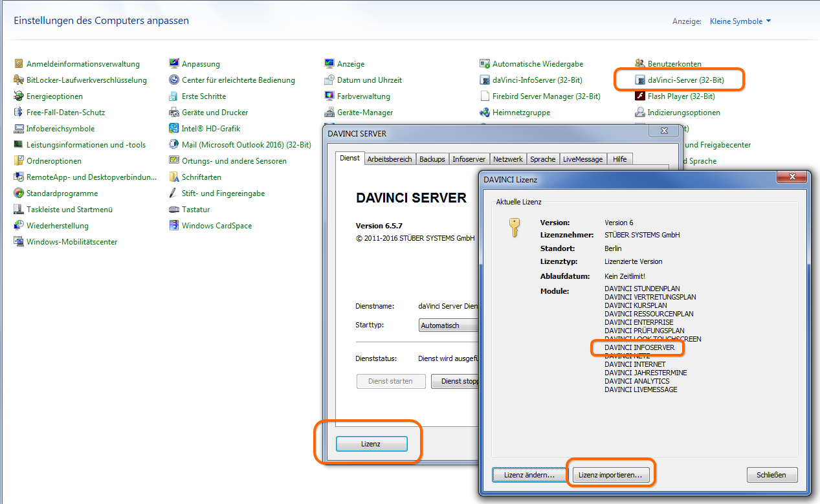Click Lizenz ändern
This screenshot has height=504, width=820.
tap(529, 474)
